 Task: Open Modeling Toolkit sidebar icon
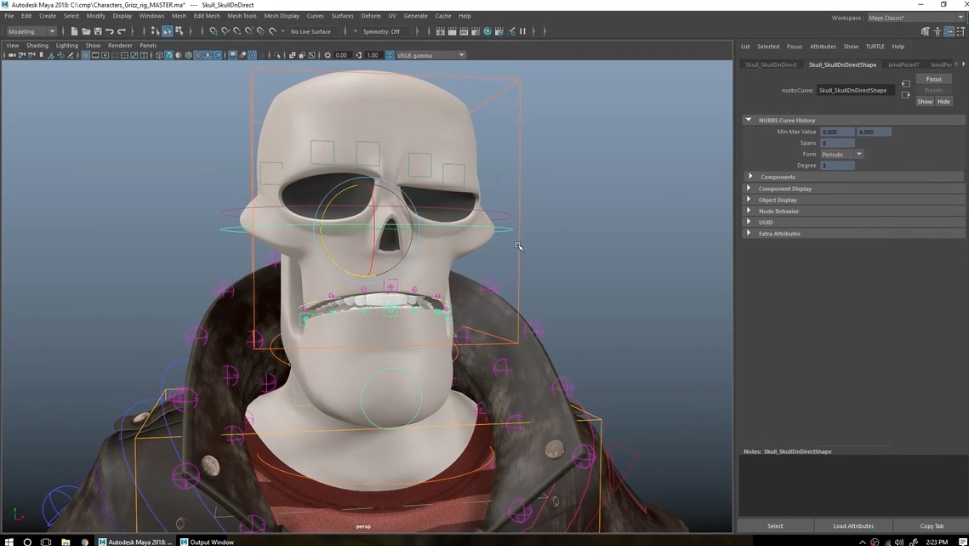tap(925, 31)
